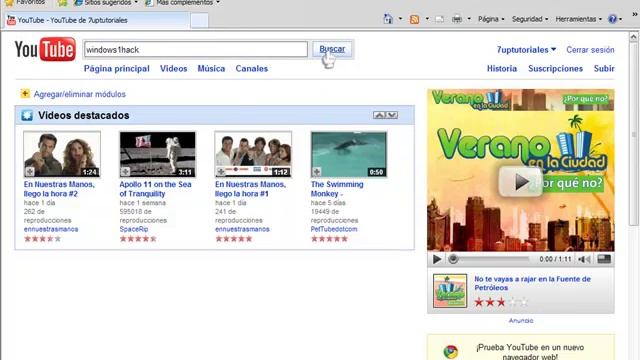Click the RSS feeds toolbar icon
The width and height of the screenshot is (640, 360).
coord(414,19)
